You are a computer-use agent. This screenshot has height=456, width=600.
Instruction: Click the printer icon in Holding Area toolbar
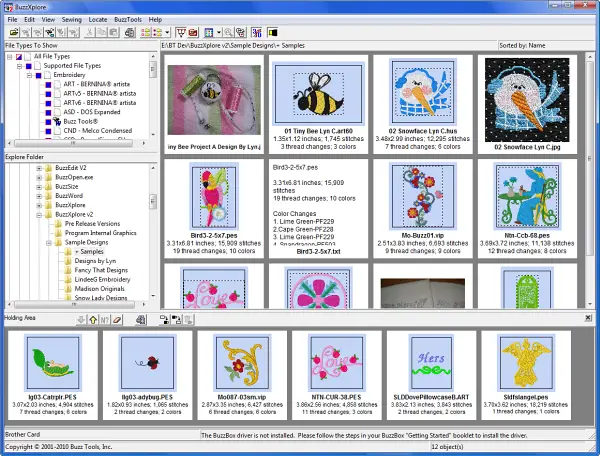pos(141,320)
